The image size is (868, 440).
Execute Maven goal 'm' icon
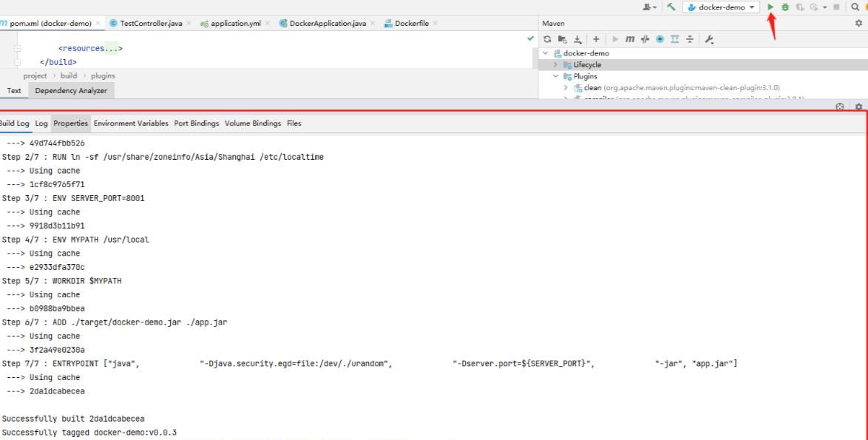(x=630, y=39)
